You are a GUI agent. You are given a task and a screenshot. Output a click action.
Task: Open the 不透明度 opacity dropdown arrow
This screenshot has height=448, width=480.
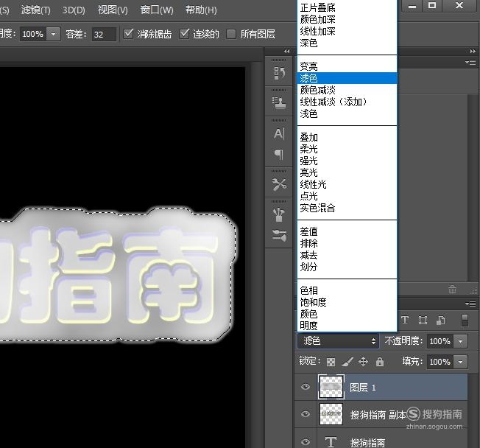tap(460, 341)
